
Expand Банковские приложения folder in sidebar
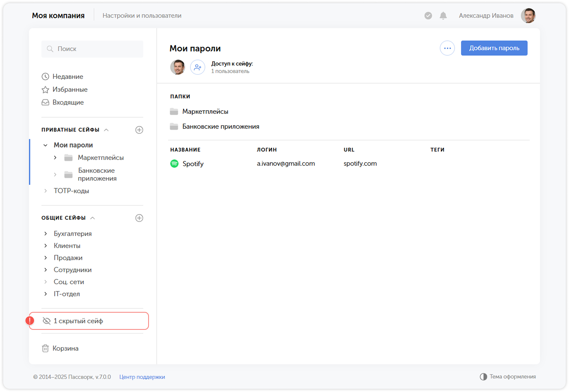(55, 175)
